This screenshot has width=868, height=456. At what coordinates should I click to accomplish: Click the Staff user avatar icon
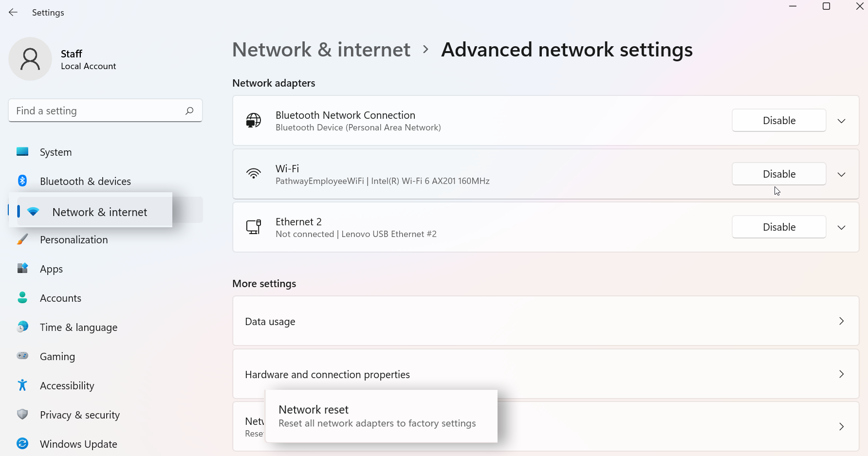[30, 59]
